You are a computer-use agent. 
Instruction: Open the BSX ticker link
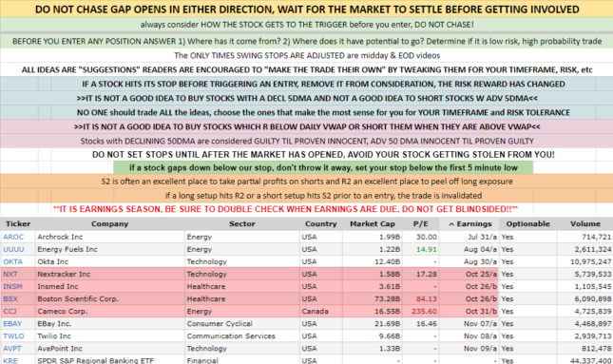click(10, 299)
